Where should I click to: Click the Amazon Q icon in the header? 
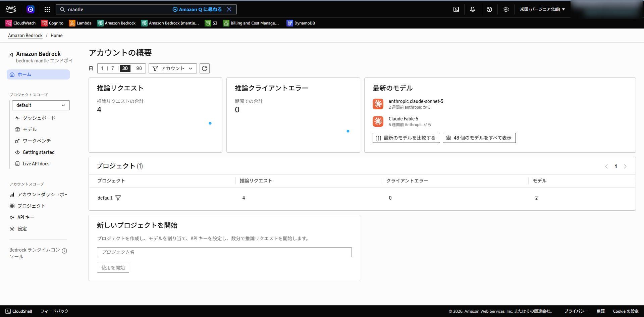coord(31,9)
